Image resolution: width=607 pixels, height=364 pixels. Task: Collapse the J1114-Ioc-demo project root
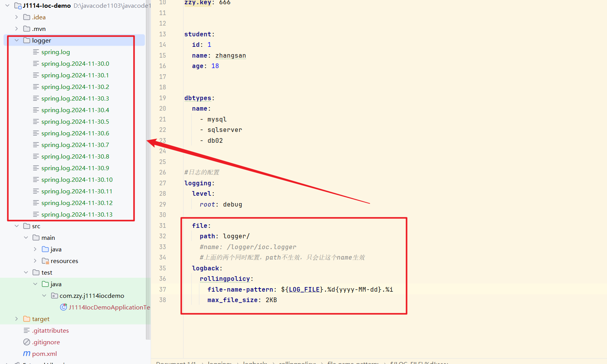coord(7,5)
